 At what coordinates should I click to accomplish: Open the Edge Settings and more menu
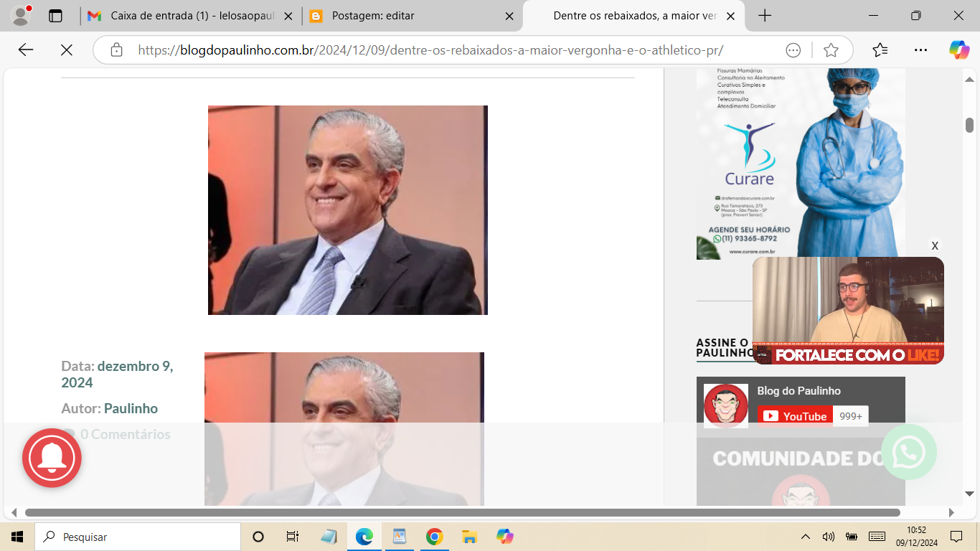tap(920, 50)
